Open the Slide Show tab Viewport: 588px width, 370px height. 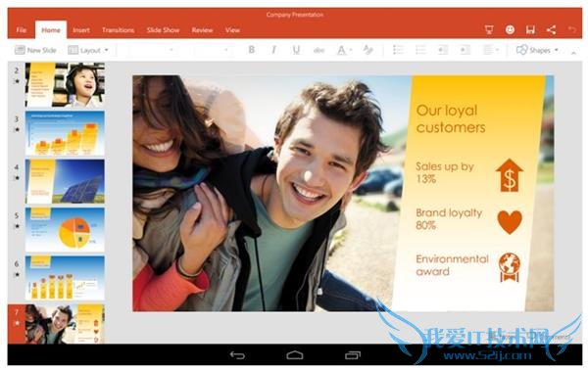point(163,30)
